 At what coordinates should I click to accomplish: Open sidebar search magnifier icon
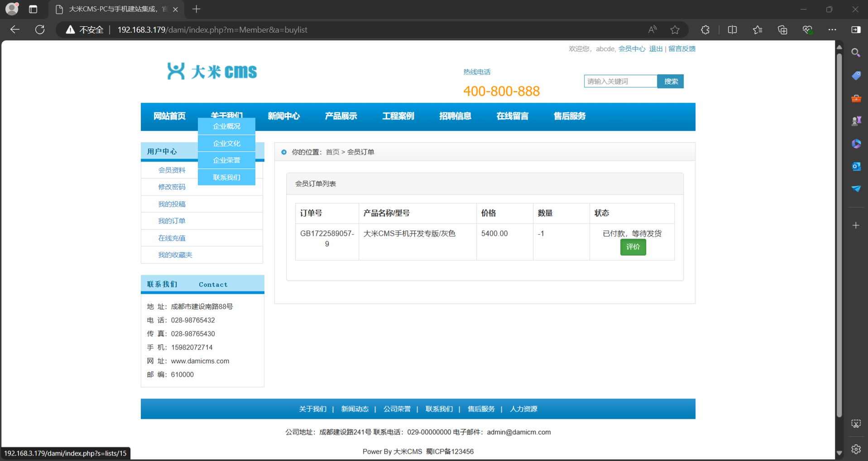coord(856,53)
